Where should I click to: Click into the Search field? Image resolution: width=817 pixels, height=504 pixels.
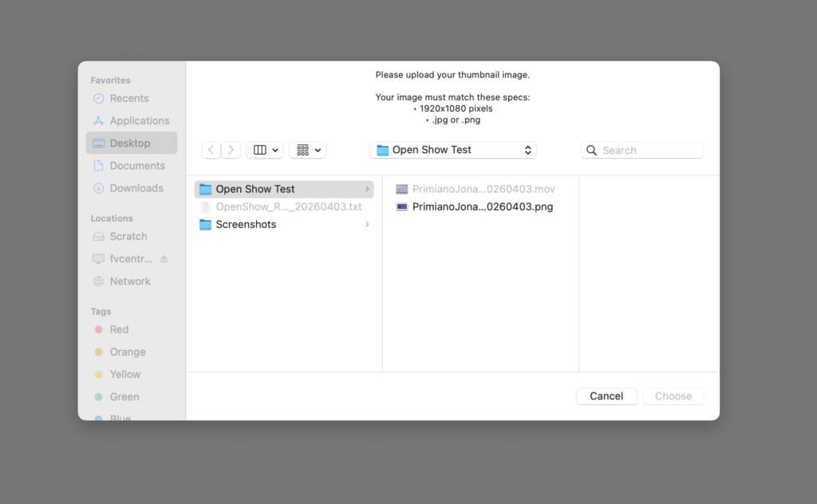coord(649,150)
